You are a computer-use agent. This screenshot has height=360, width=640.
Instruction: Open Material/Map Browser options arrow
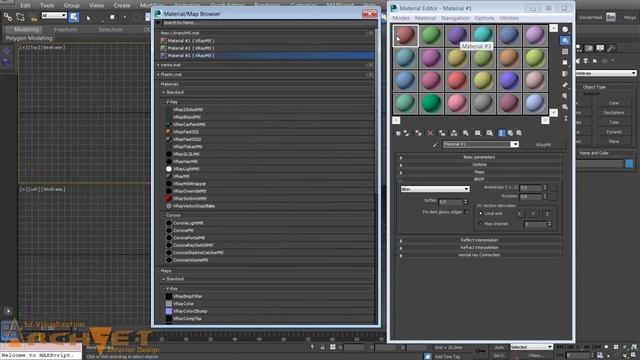click(158, 23)
